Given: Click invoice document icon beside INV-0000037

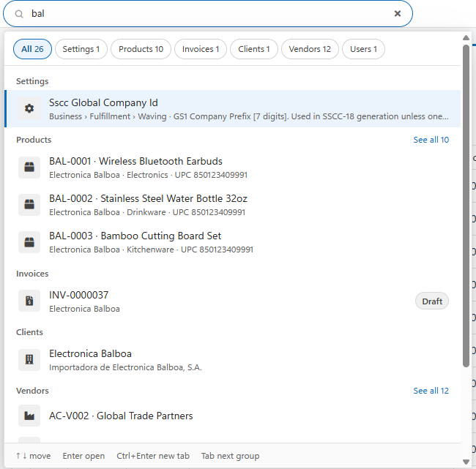Looking at the screenshot, I should (x=29, y=301).
